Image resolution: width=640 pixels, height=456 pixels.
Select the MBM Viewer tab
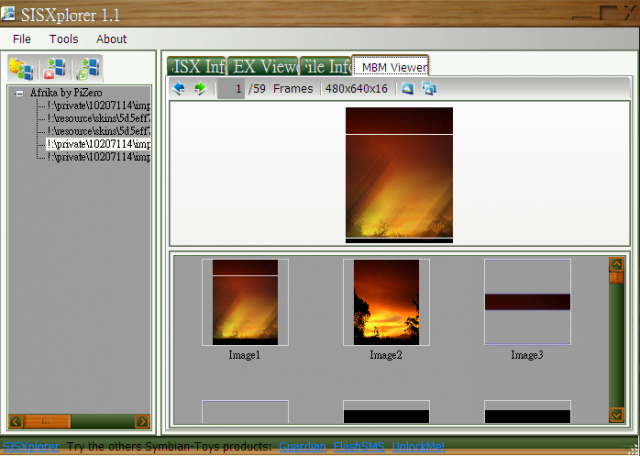tap(390, 67)
